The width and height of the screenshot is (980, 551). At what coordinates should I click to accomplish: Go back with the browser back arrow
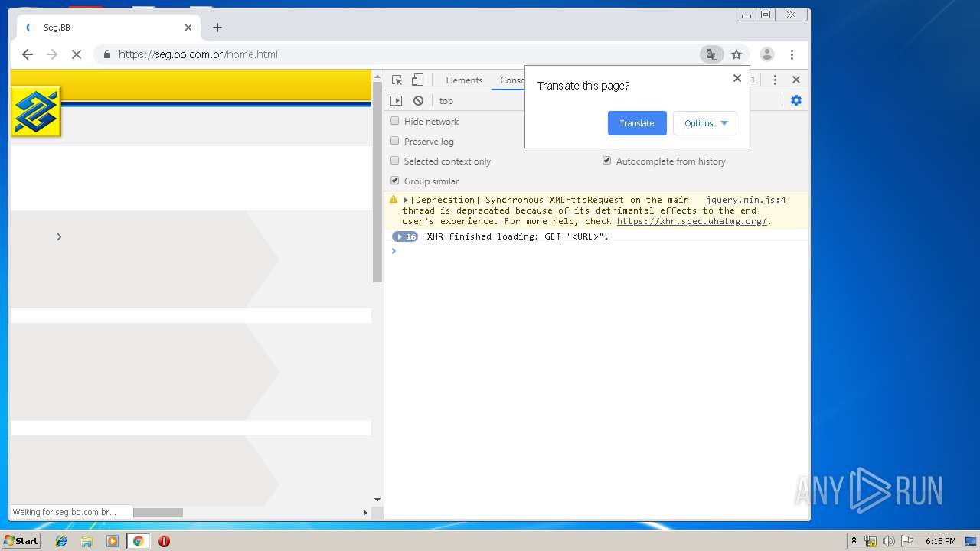click(28, 54)
